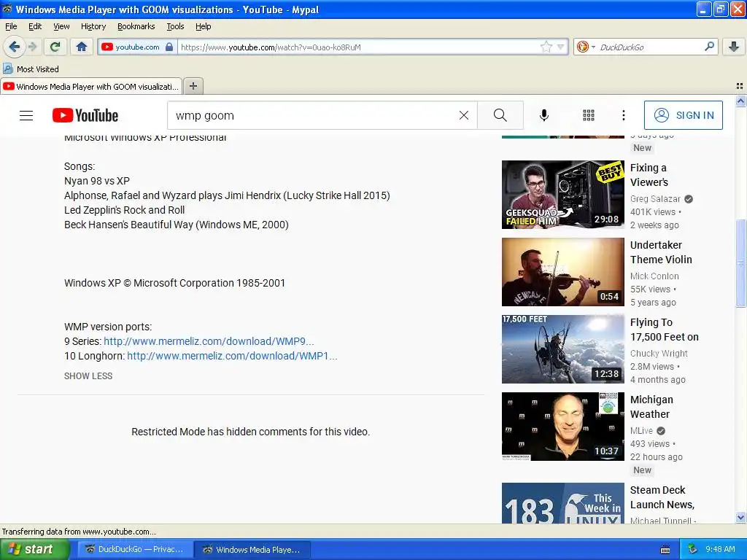Open a new tab with plus button
The width and height of the screenshot is (747, 560).
click(193, 86)
